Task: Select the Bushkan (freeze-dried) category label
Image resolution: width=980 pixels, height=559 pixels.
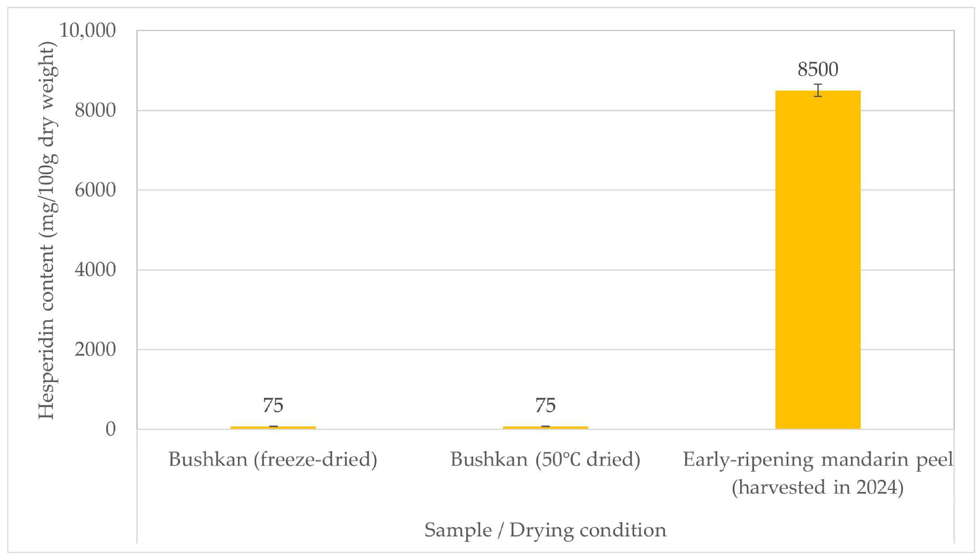Action: tap(273, 460)
